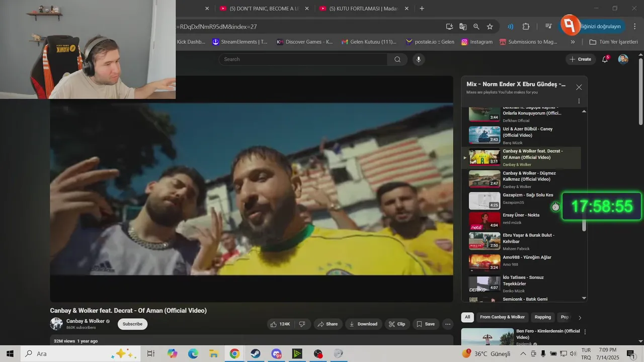Open Windows Start menu
This screenshot has height=362, width=644.
pos(10,353)
